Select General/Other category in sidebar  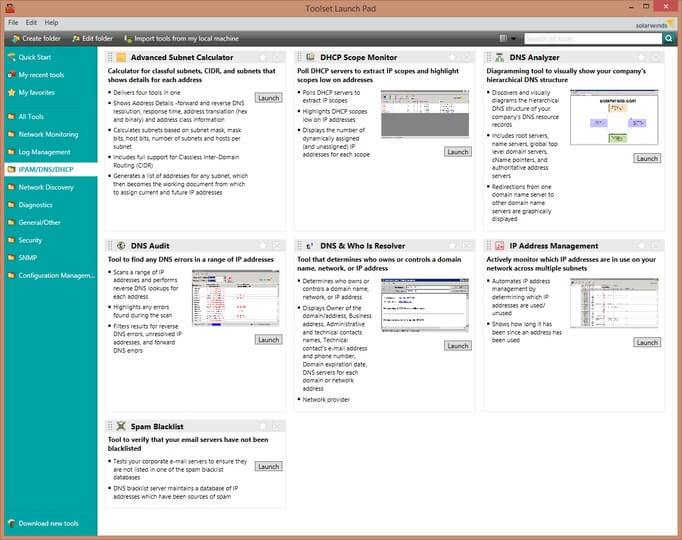click(51, 222)
